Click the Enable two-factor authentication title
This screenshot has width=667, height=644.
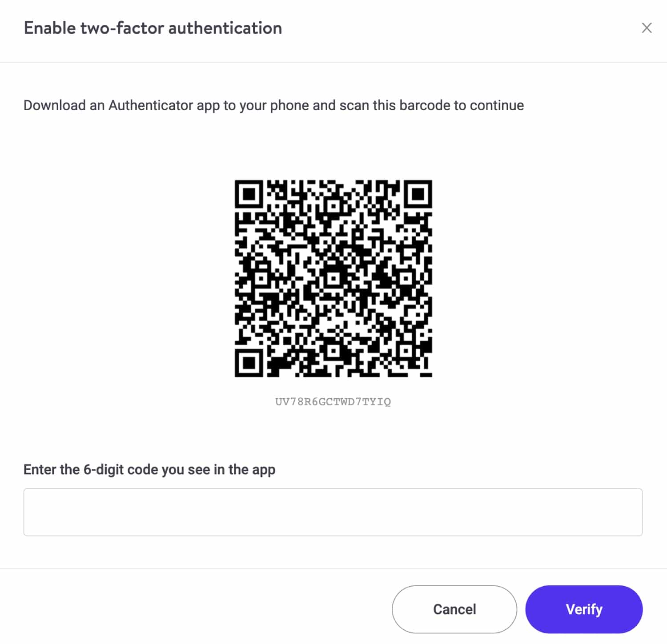153,28
